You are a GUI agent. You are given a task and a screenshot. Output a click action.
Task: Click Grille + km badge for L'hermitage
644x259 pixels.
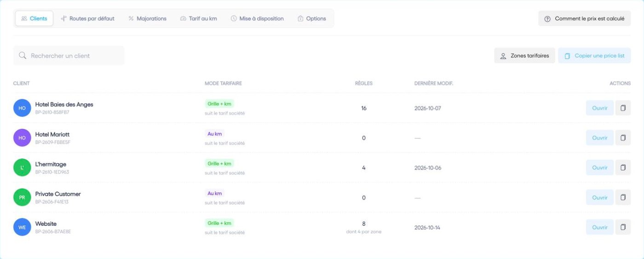pyautogui.click(x=219, y=164)
